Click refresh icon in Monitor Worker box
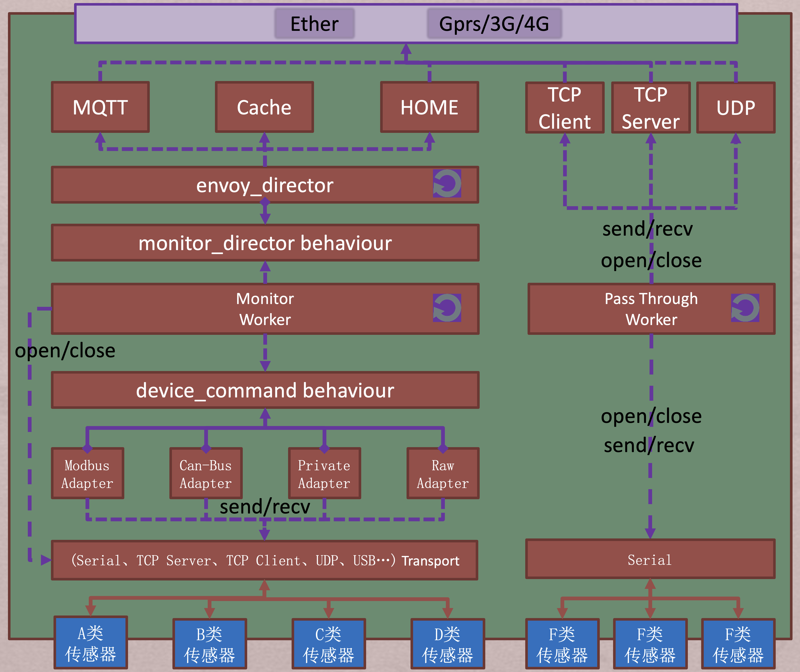The height and width of the screenshot is (672, 800). click(447, 308)
